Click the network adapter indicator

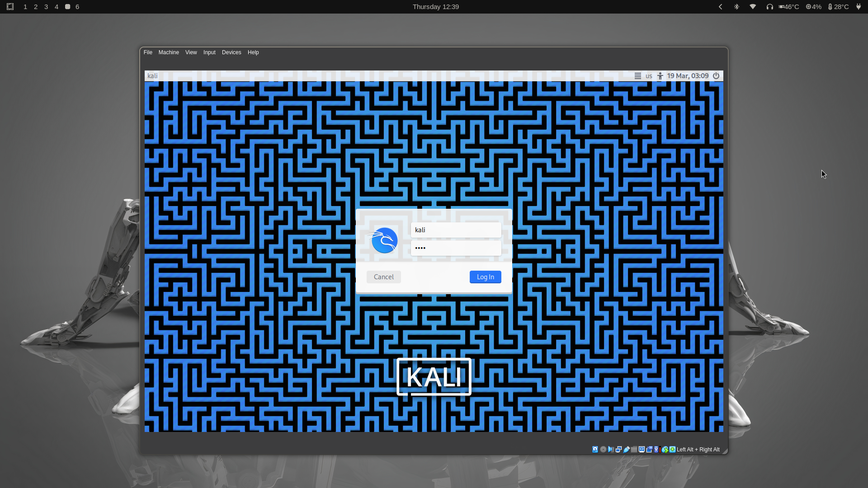[619, 449]
